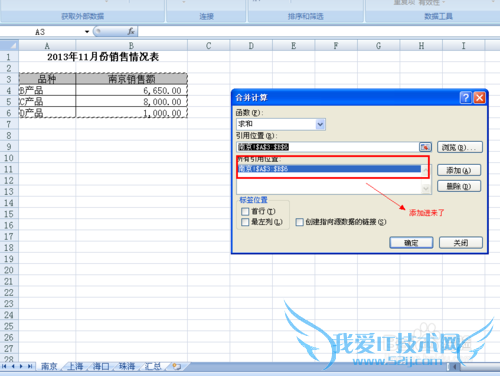The height and width of the screenshot is (376, 500).
Task: Close the 合并计算 dialog
Action: coord(479,98)
